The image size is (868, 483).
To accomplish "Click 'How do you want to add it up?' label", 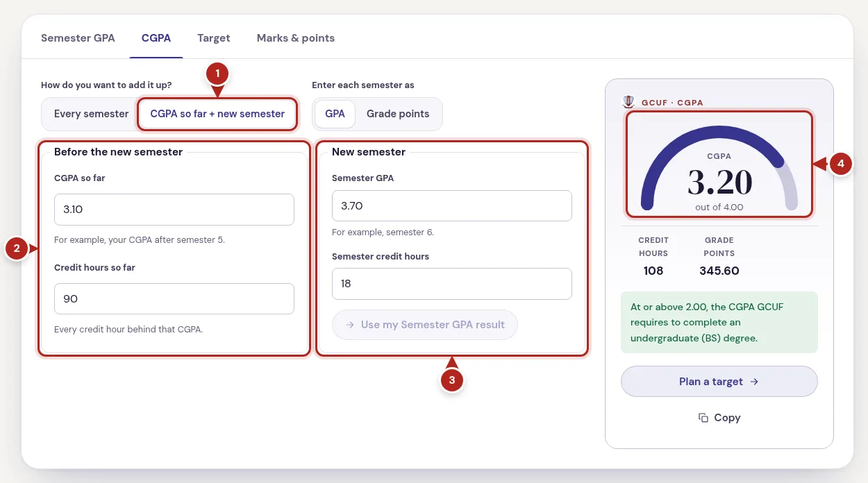I will 106,85.
